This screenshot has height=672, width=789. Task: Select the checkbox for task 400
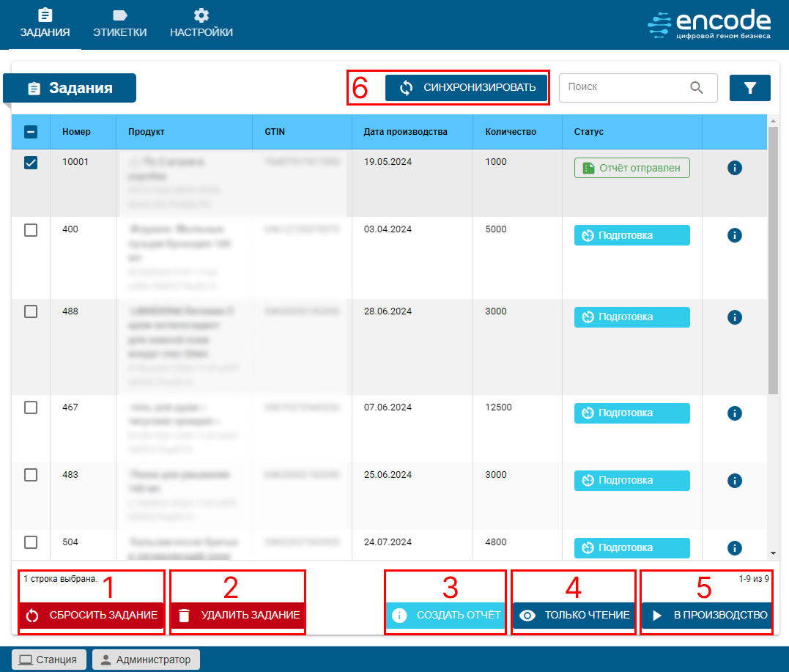31,230
